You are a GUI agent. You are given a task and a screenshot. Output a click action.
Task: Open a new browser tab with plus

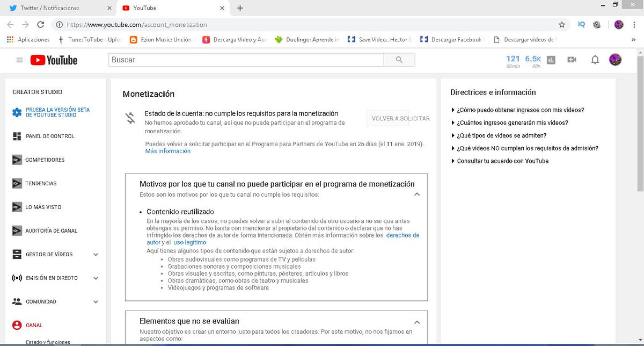pyautogui.click(x=240, y=8)
